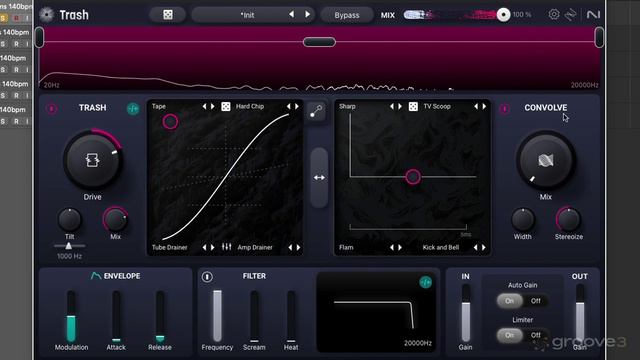This screenshot has width=640, height=360.
Task: Step Kick and Bell impulse to next
Action: [484, 247]
